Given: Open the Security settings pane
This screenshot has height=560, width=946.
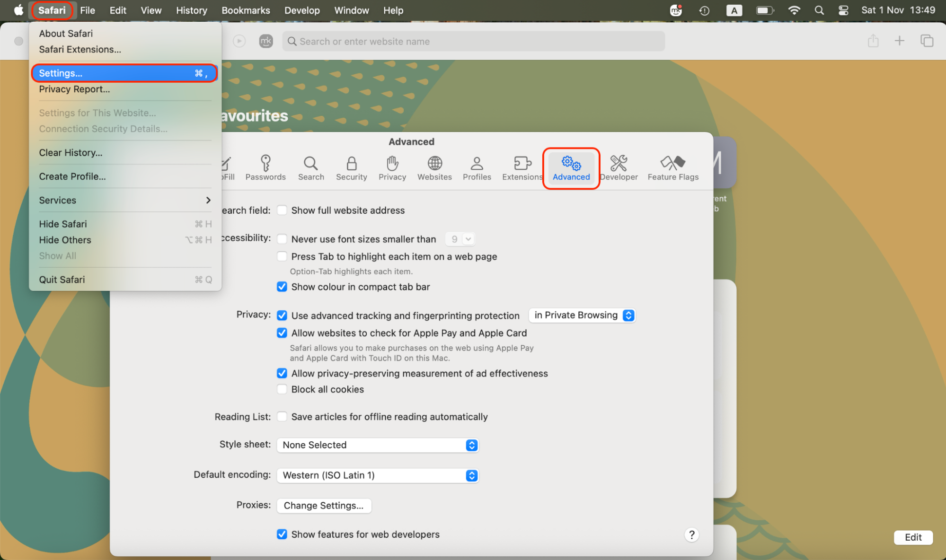Looking at the screenshot, I should (x=351, y=168).
